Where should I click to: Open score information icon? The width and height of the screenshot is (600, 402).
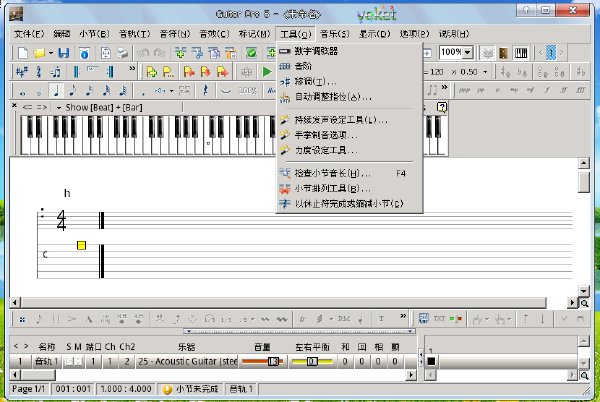point(85,53)
